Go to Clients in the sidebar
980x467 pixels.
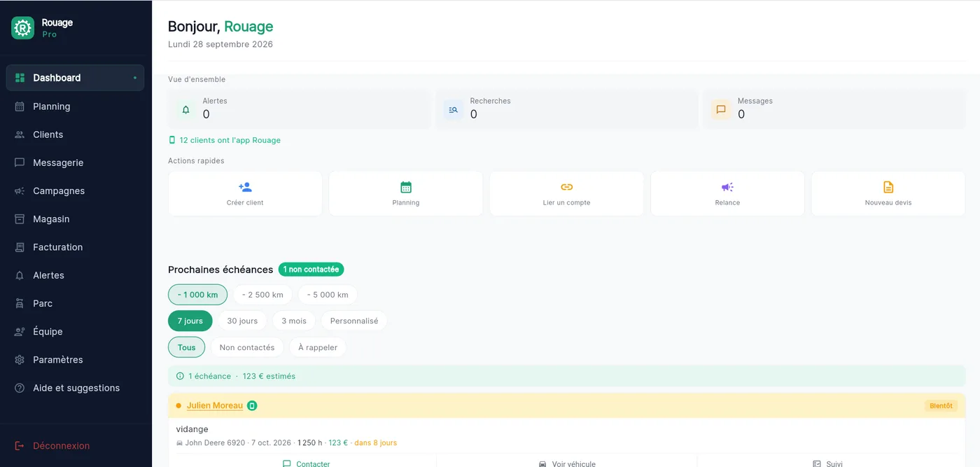click(x=75, y=134)
